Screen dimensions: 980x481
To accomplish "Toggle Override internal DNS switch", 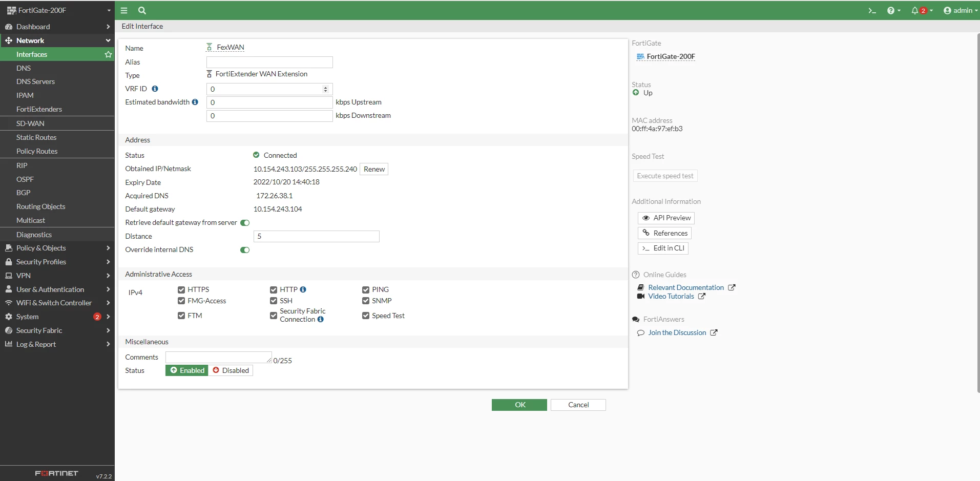I will pyautogui.click(x=245, y=250).
